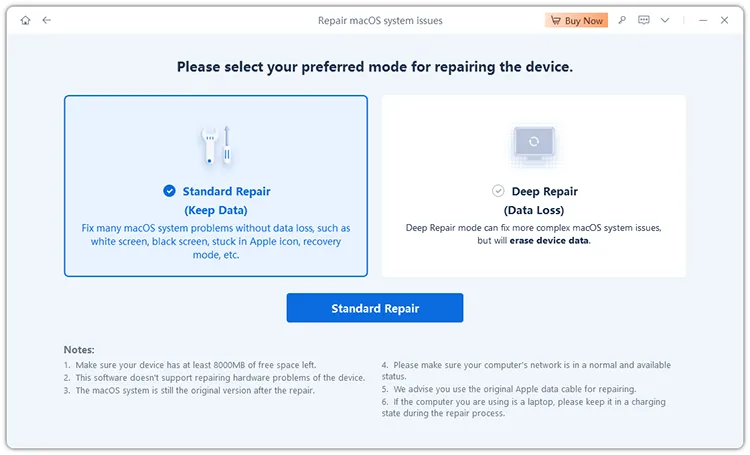Click the Deep Repair monitor icon

(534, 146)
